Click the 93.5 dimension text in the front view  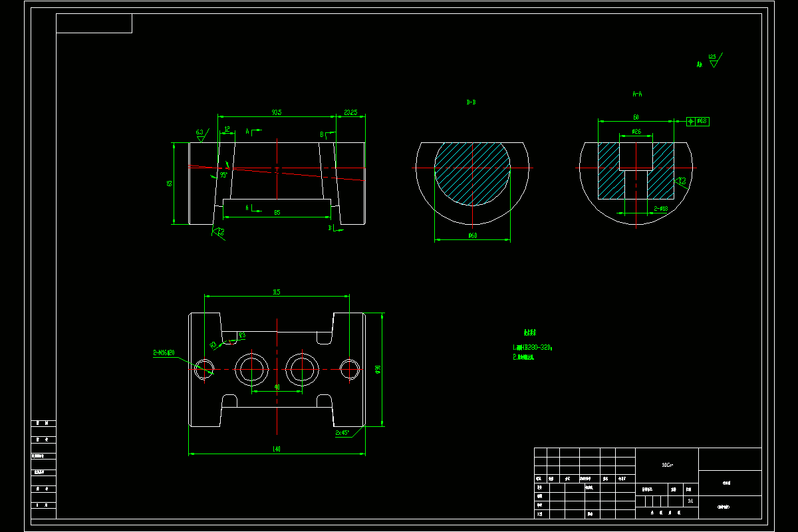pyautogui.click(x=277, y=113)
